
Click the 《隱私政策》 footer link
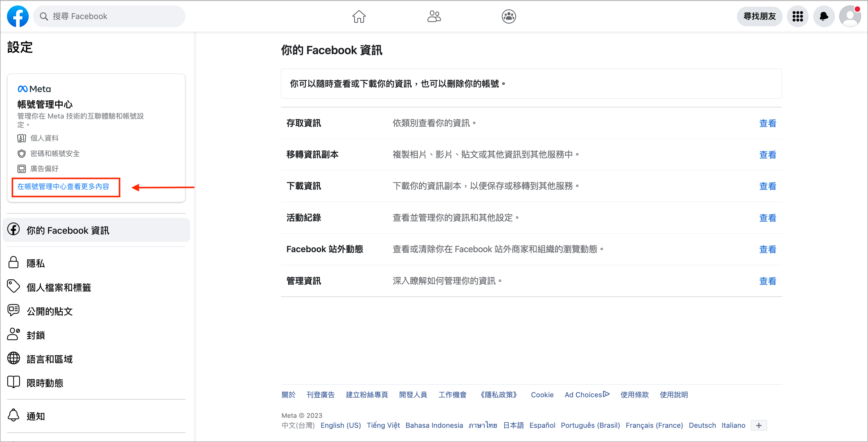(499, 395)
